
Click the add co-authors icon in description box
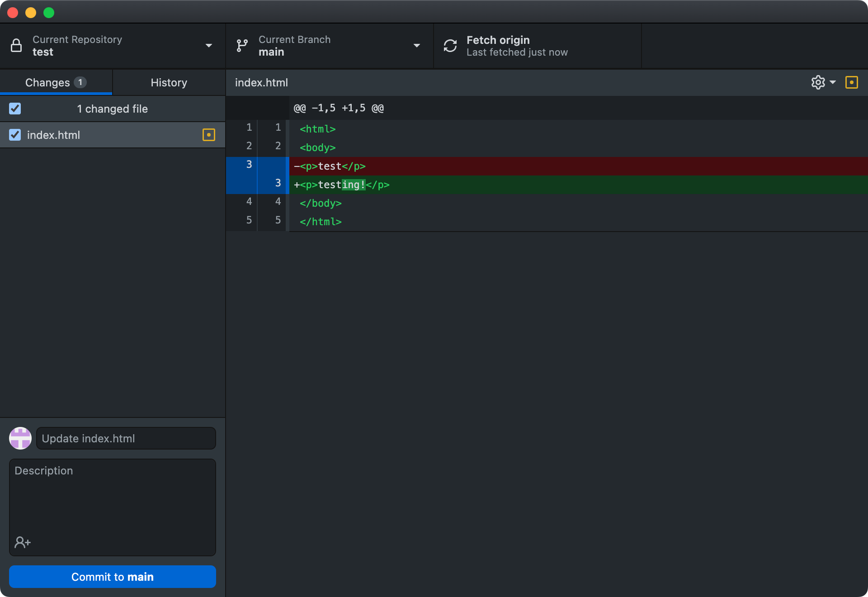(22, 542)
